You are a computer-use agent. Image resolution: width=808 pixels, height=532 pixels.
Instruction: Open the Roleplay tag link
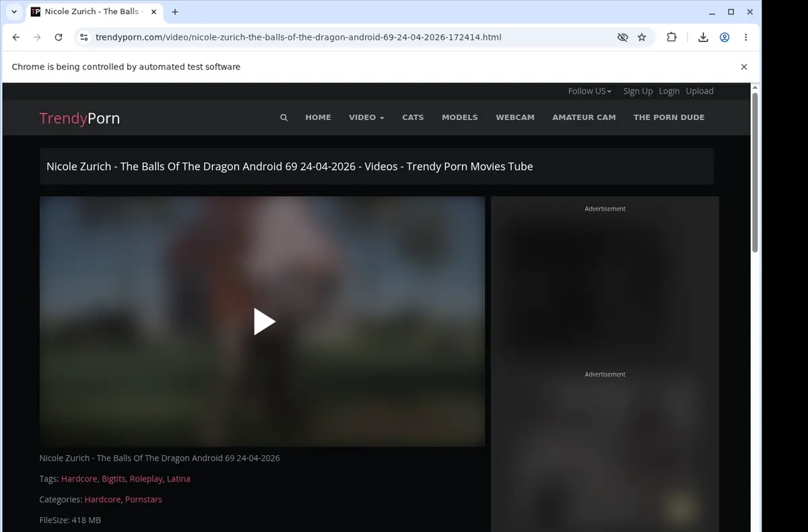(146, 479)
